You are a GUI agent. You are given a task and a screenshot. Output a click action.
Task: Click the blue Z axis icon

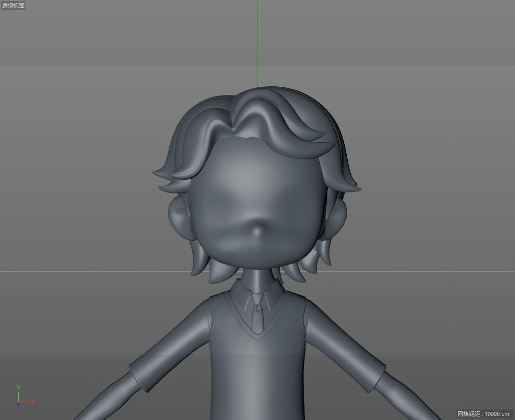(18, 406)
